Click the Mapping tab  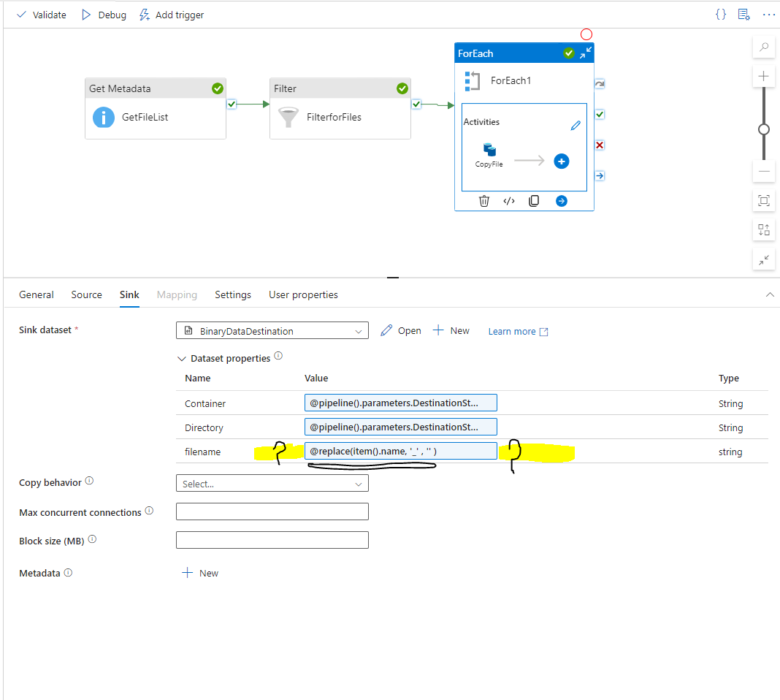[177, 294]
